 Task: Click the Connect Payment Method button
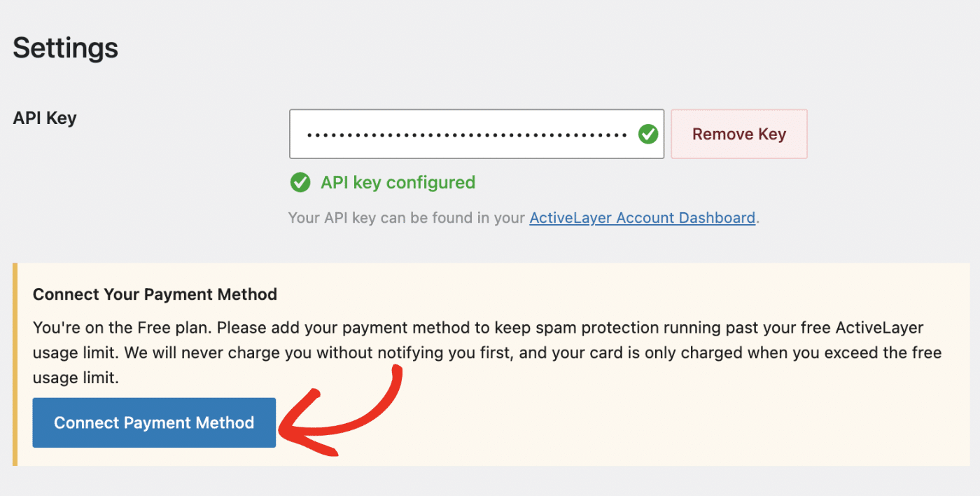[x=154, y=422]
